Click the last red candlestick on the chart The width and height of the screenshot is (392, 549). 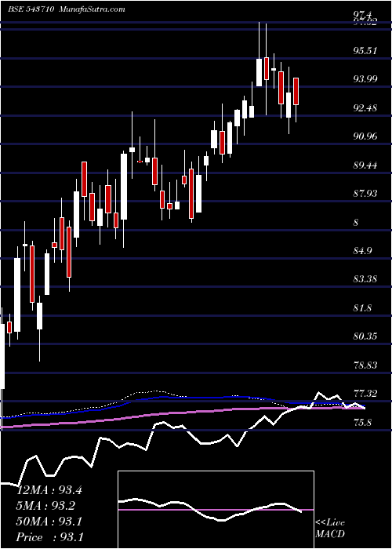tap(296, 91)
